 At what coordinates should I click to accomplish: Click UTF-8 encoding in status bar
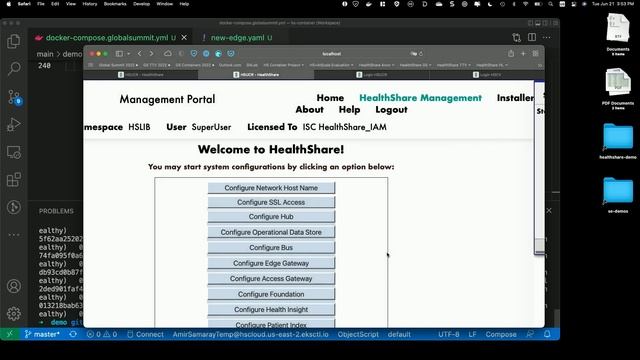[449, 334]
